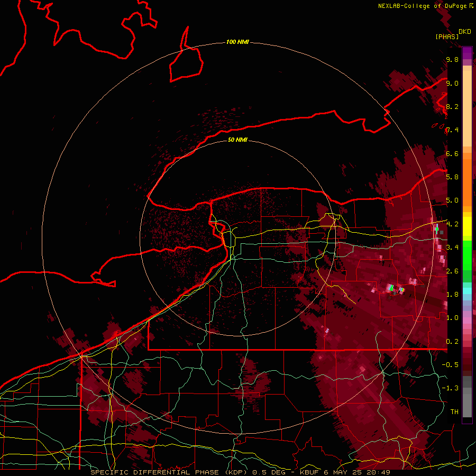Click the 50 NMI range ring label
This screenshot has width=476, height=476.
(237, 140)
